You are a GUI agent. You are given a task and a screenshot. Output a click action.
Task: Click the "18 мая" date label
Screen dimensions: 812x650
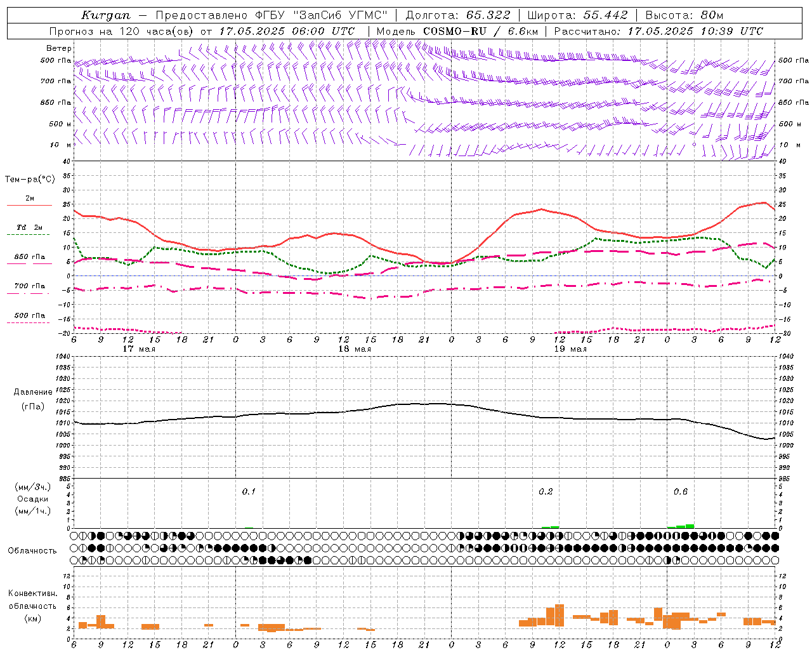(354, 349)
